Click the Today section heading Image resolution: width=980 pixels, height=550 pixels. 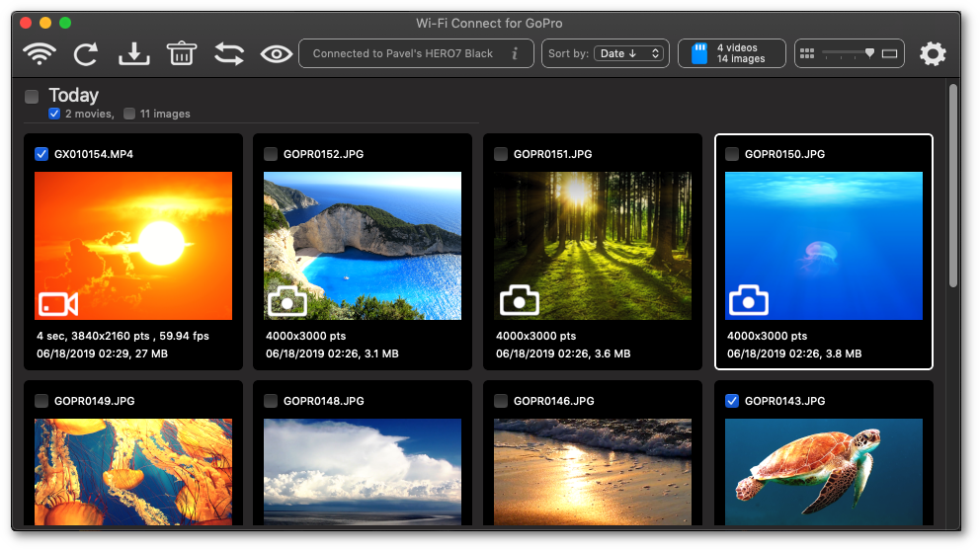74,95
